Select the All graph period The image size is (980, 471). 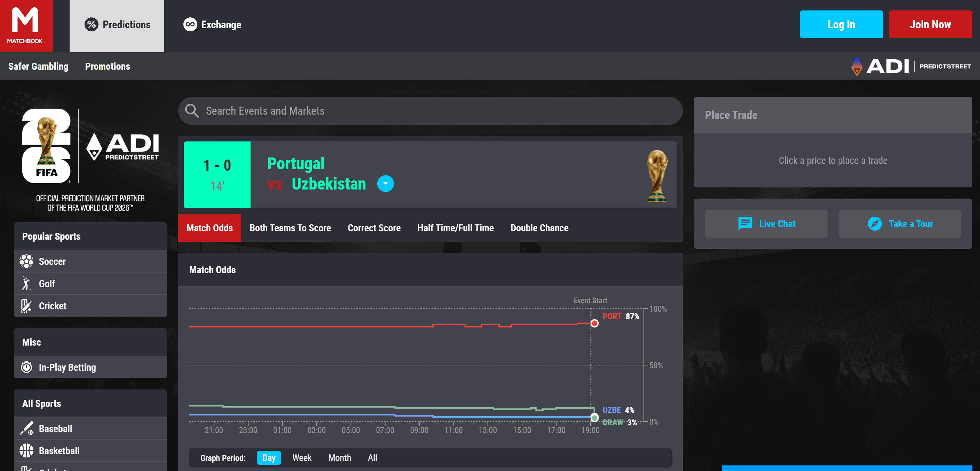coord(372,458)
